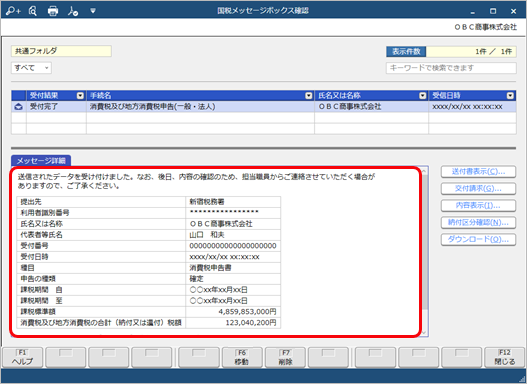Click the 受付完了 status cell
This screenshot has height=384, width=527.
[56, 107]
